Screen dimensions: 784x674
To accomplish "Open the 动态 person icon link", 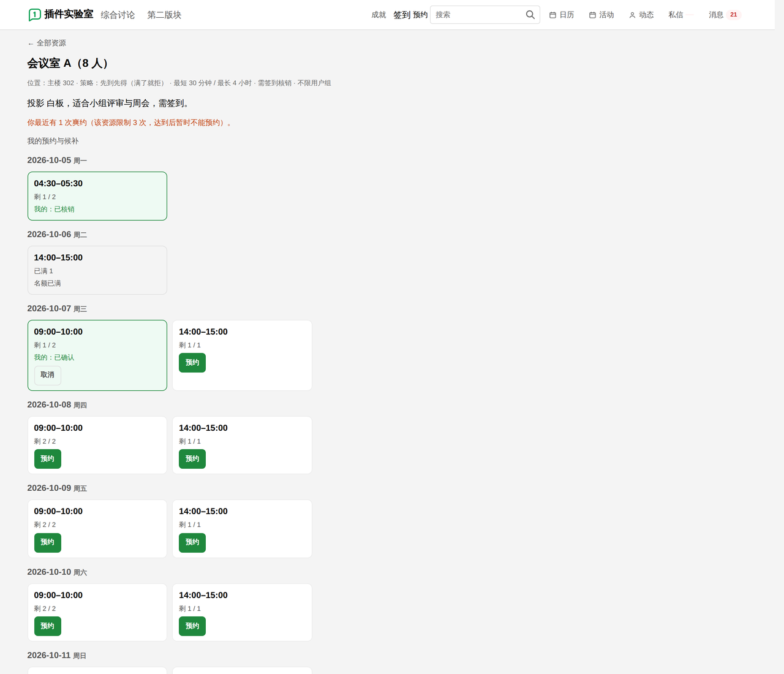I will coord(641,15).
